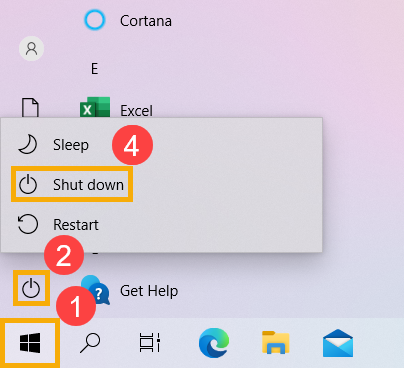Select Shut down from power menu
This screenshot has width=404, height=368.
[x=72, y=184]
